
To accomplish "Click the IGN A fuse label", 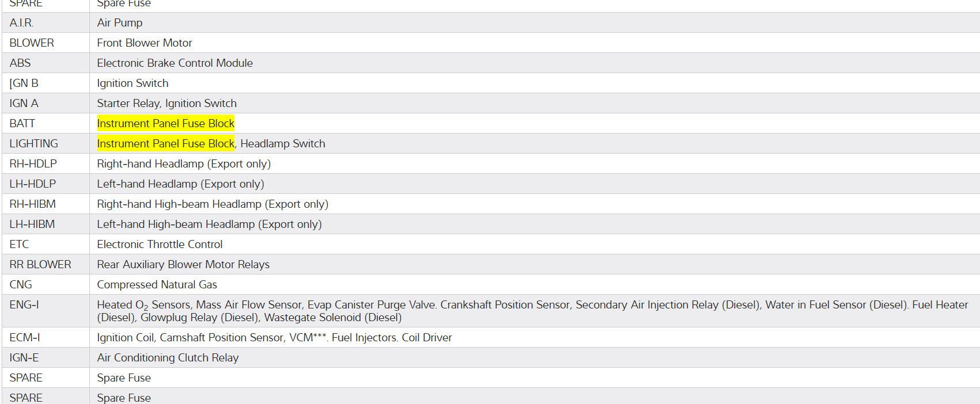I will coord(24,104).
